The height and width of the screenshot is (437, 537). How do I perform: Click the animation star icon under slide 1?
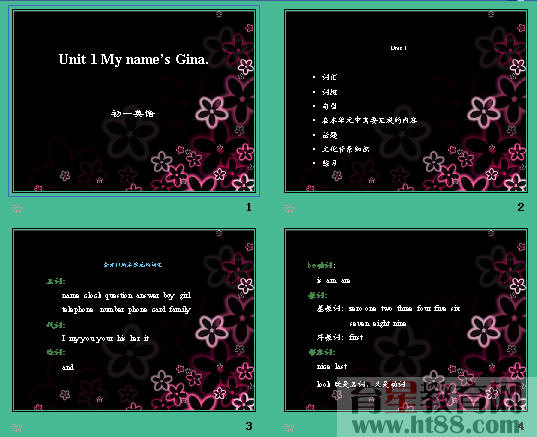point(17,209)
